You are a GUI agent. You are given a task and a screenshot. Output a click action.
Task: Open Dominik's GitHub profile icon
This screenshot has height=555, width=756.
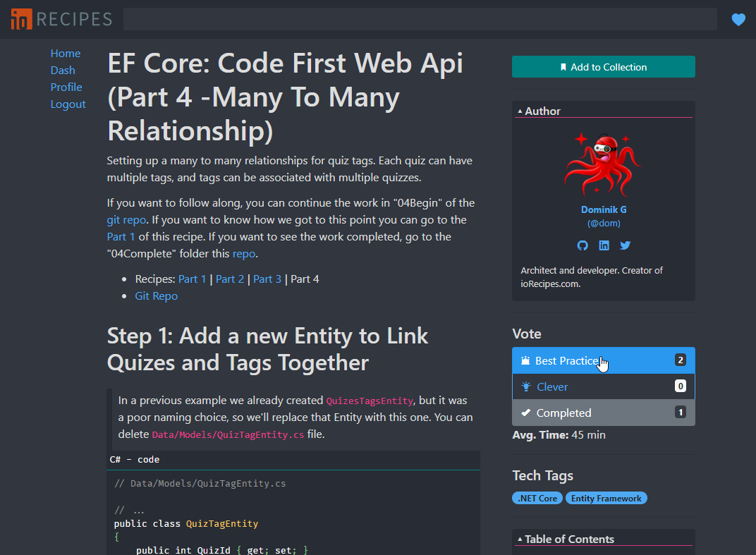583,245
